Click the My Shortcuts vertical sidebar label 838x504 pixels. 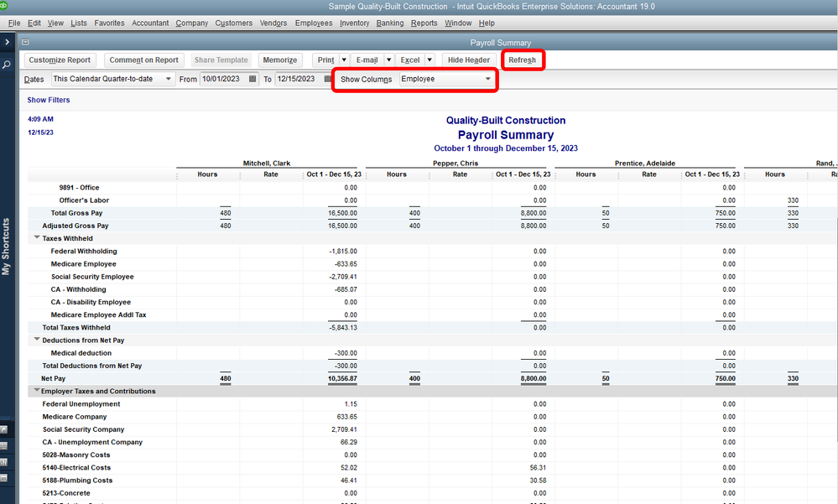(x=6, y=247)
